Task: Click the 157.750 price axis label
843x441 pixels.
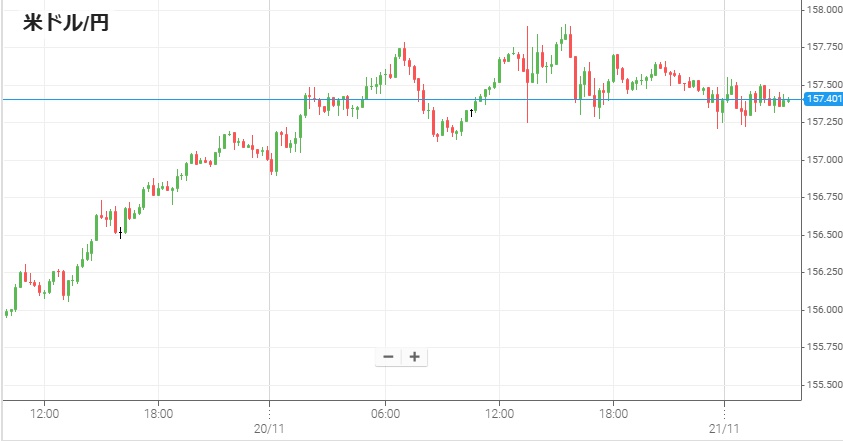Action: [x=821, y=47]
